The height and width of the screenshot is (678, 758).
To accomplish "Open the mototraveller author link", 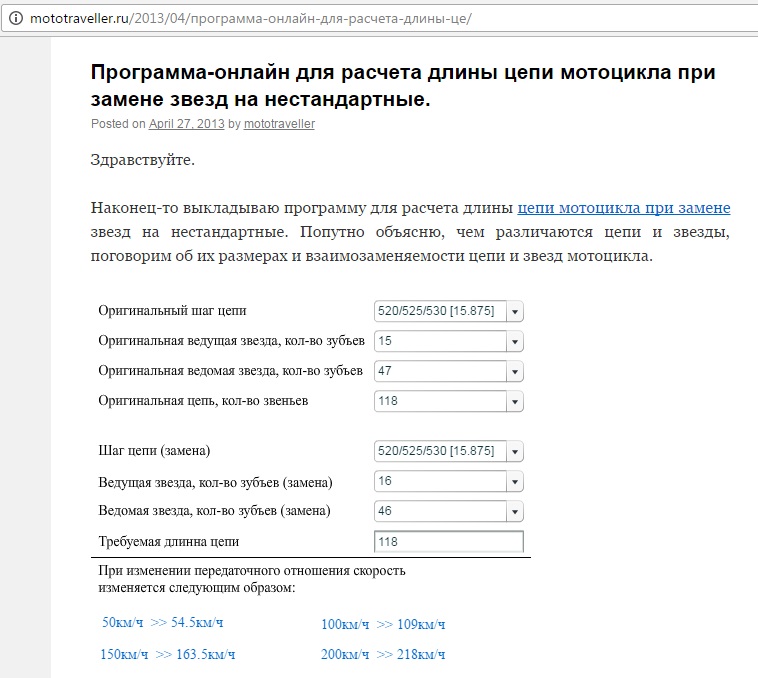I will pyautogui.click(x=279, y=125).
